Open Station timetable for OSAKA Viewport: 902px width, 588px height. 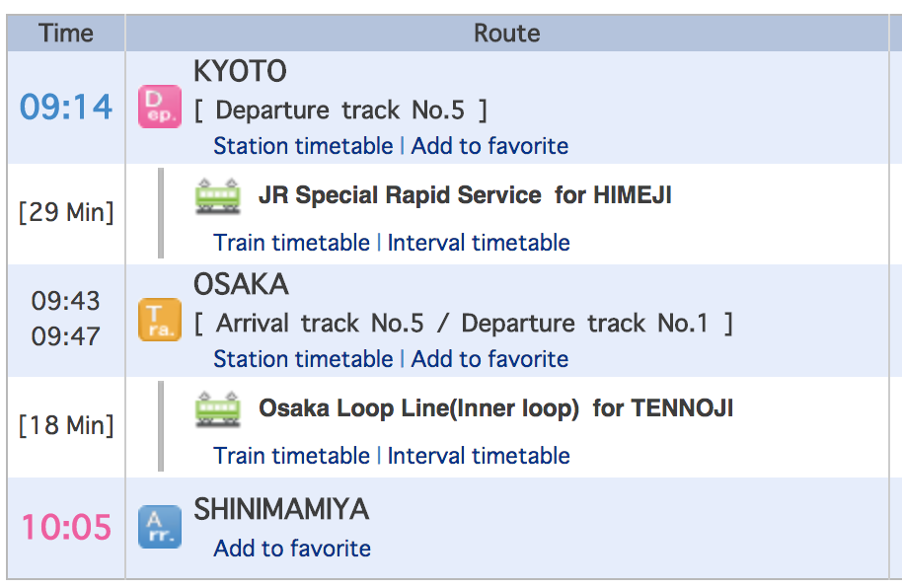303,359
